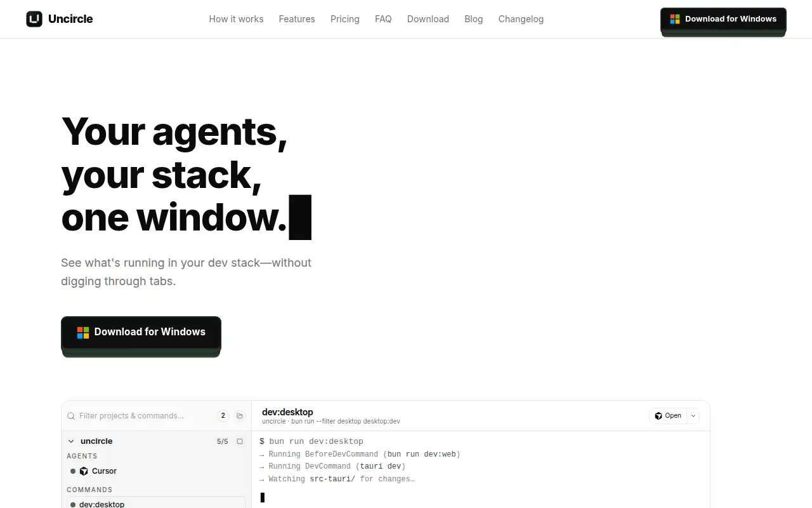Click the 'bun run --filter desktop' subtitle
This screenshot has width=812, height=508.
click(331, 422)
